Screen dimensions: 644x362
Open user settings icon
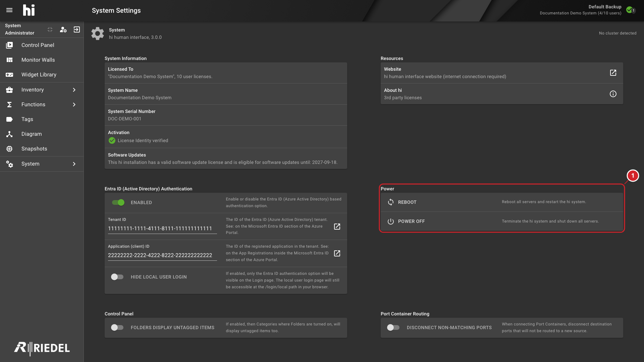tap(63, 29)
